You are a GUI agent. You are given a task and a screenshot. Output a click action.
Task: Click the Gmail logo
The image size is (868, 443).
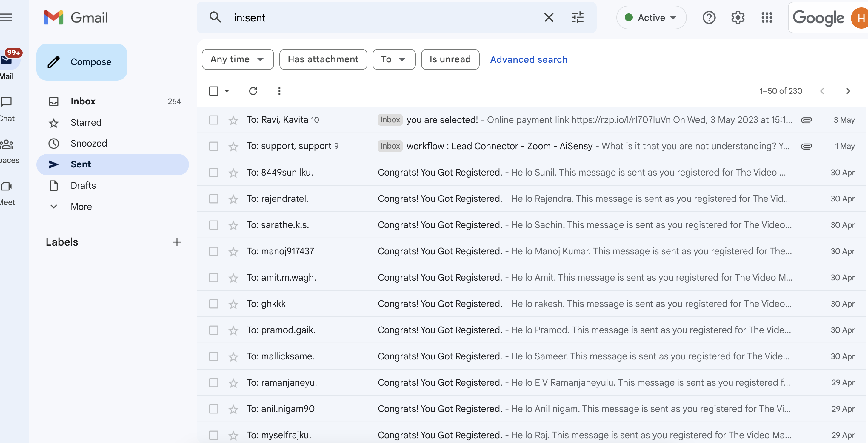click(76, 18)
